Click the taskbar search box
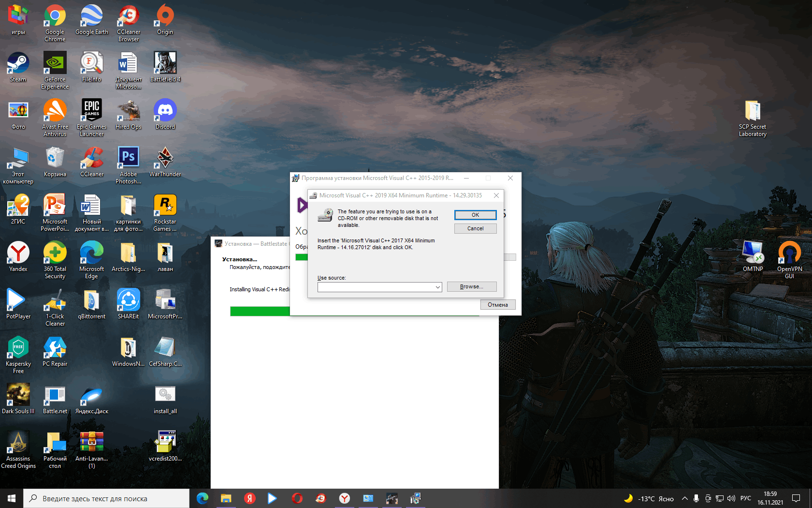 pyautogui.click(x=106, y=498)
